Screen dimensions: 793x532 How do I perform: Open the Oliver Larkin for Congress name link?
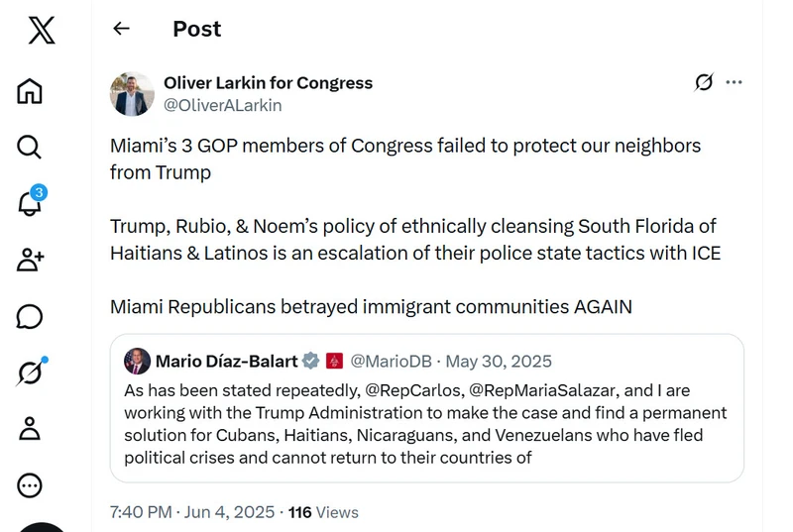coord(268,83)
